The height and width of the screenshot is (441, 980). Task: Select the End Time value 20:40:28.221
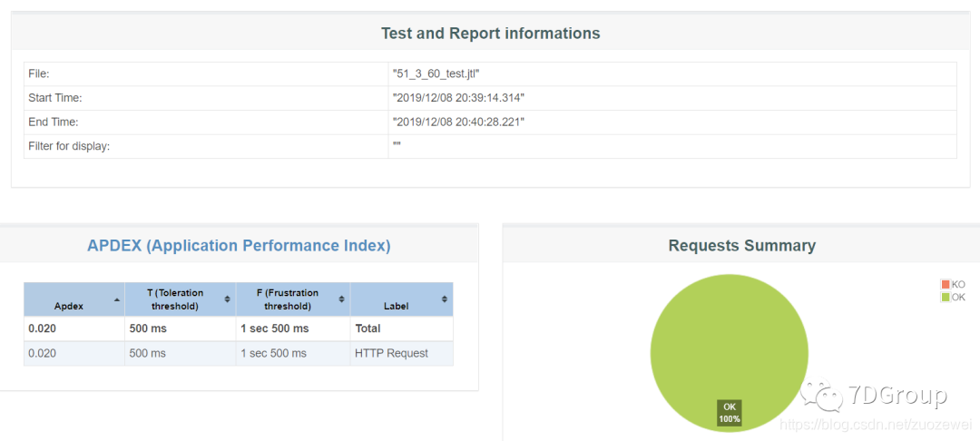pos(458,122)
